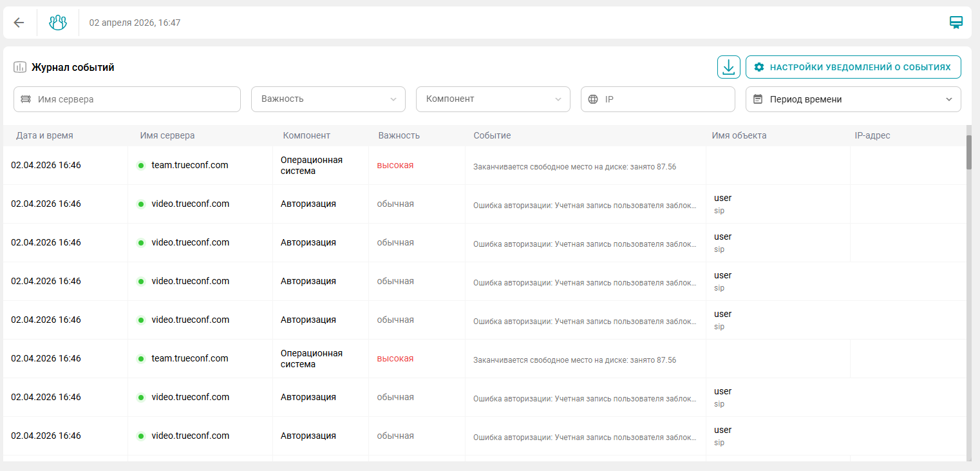Click the Важность column header
The width and height of the screenshot is (980, 471).
click(399, 135)
